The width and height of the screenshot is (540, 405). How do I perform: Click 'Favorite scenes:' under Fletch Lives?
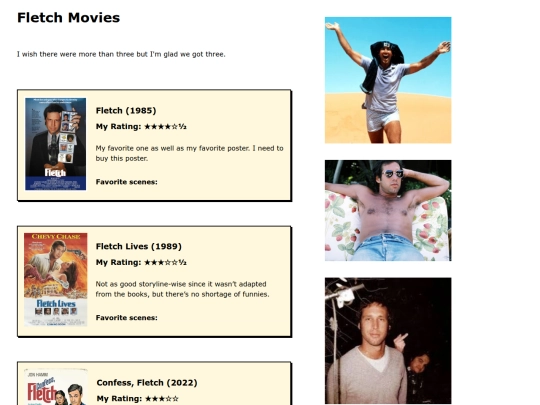126,318
